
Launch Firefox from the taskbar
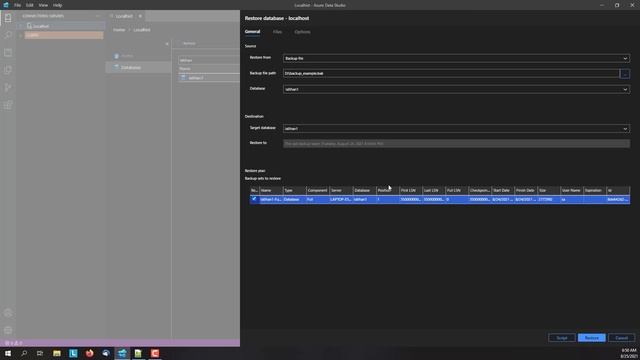pos(89,353)
